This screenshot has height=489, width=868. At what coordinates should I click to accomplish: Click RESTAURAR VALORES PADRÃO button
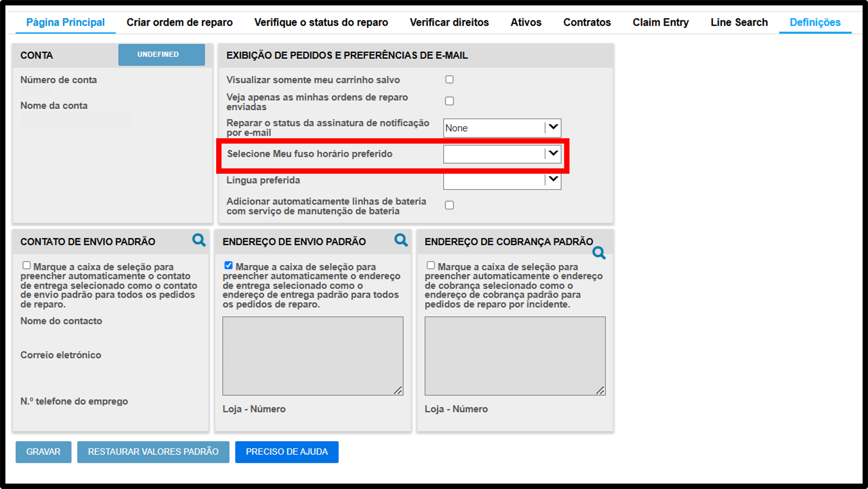pyautogui.click(x=153, y=452)
